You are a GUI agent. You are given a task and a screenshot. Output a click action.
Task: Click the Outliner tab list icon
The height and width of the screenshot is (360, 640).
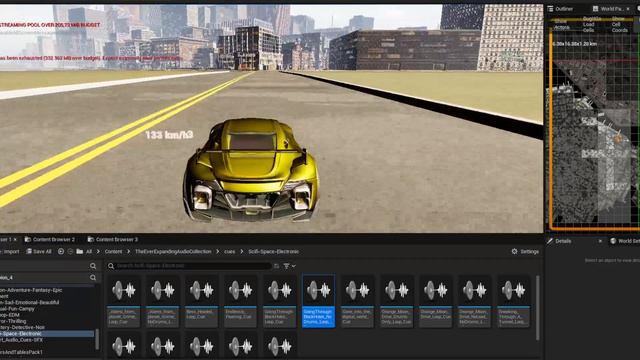(550, 9)
